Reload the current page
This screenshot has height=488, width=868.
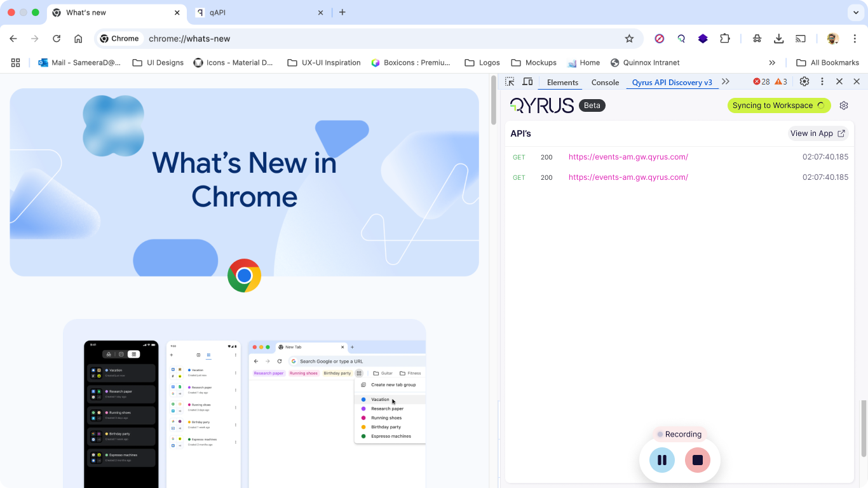57,39
